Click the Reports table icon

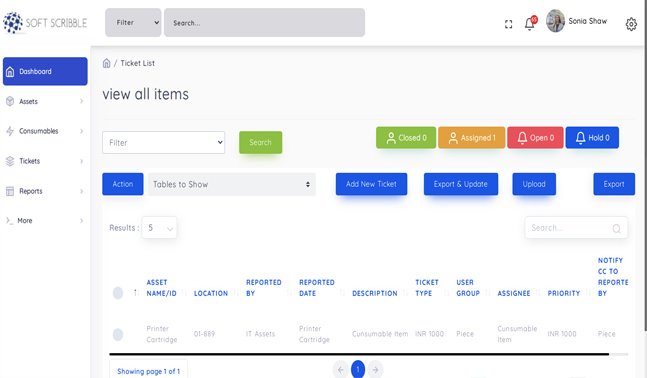tap(10, 191)
